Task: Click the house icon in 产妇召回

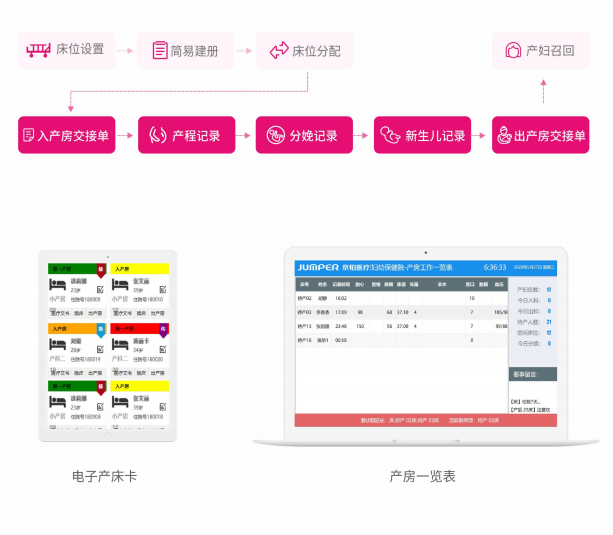Action: (x=513, y=50)
